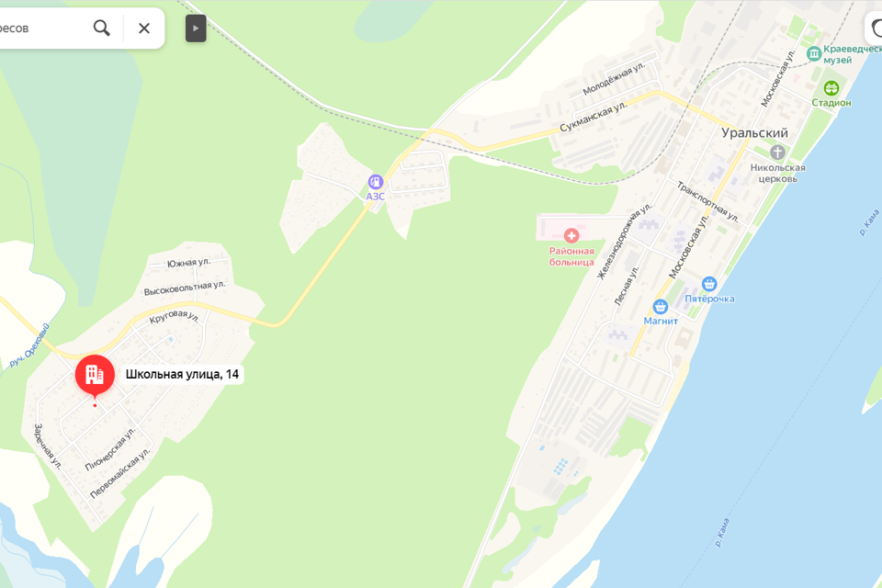Click the АЗС gas station icon

[x=375, y=182]
